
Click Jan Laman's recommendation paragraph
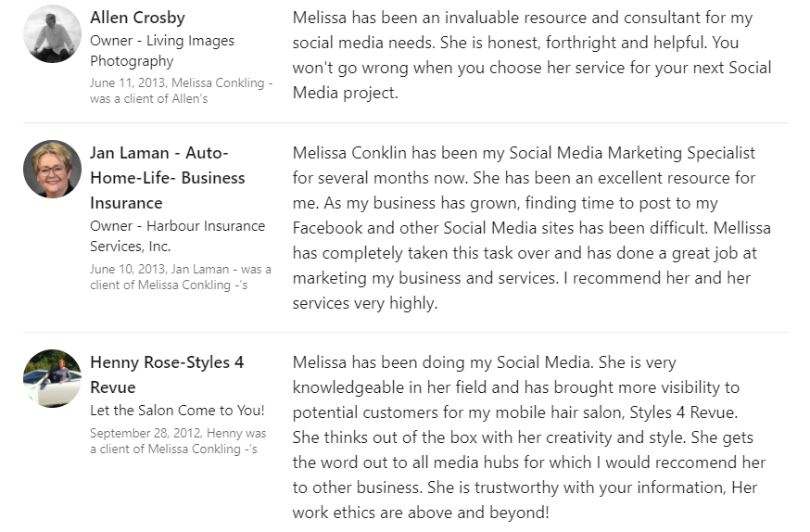[531, 227]
